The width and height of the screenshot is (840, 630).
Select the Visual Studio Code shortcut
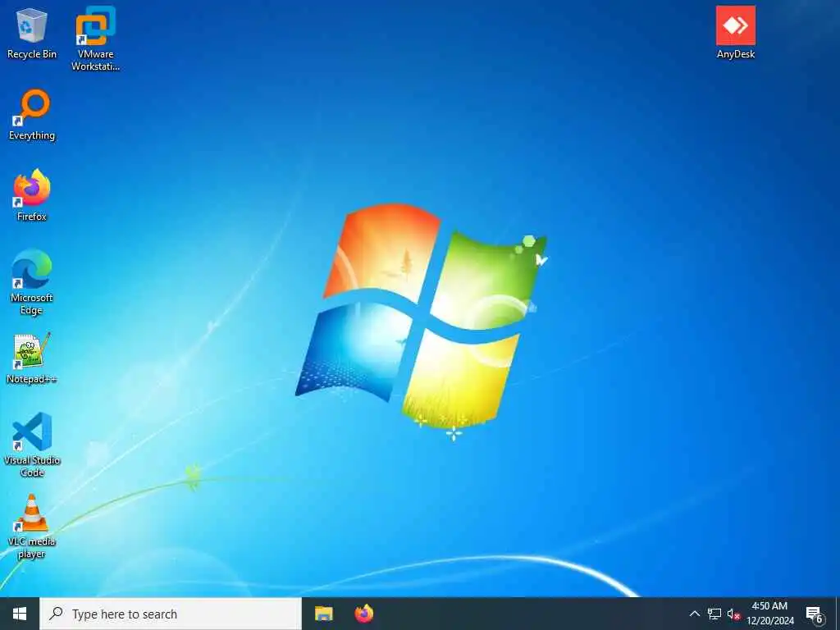click(x=32, y=445)
